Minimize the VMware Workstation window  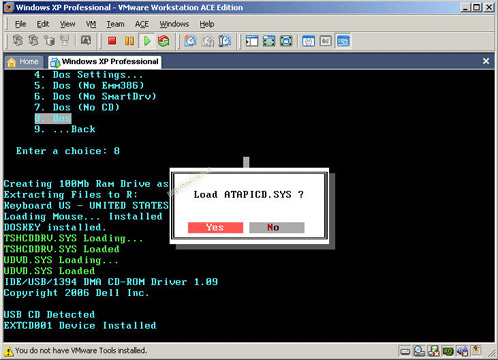(466, 7)
